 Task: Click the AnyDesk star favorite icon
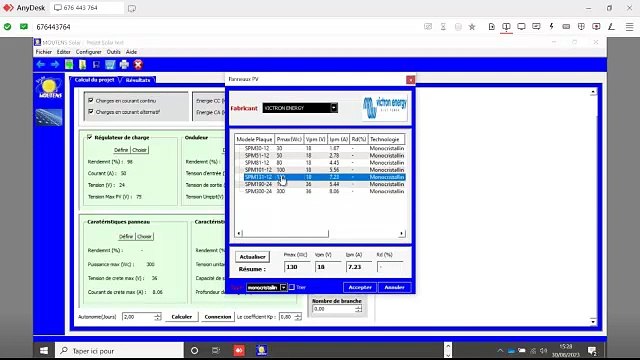[472, 27]
